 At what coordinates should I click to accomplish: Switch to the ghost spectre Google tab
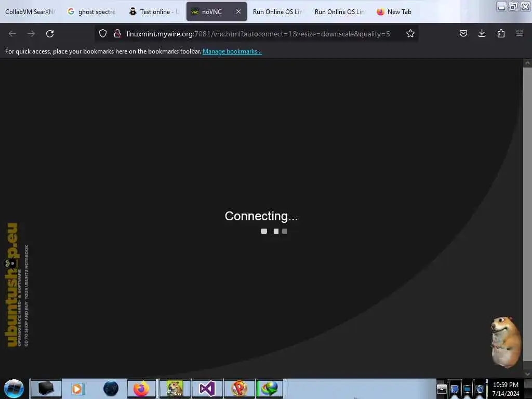pyautogui.click(x=92, y=12)
